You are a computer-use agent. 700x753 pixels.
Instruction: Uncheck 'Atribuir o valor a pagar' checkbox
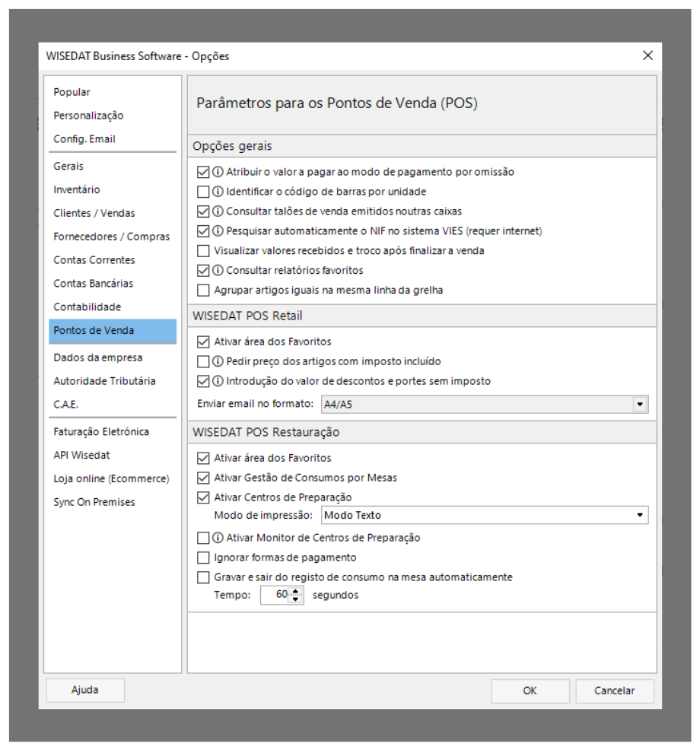tap(203, 172)
